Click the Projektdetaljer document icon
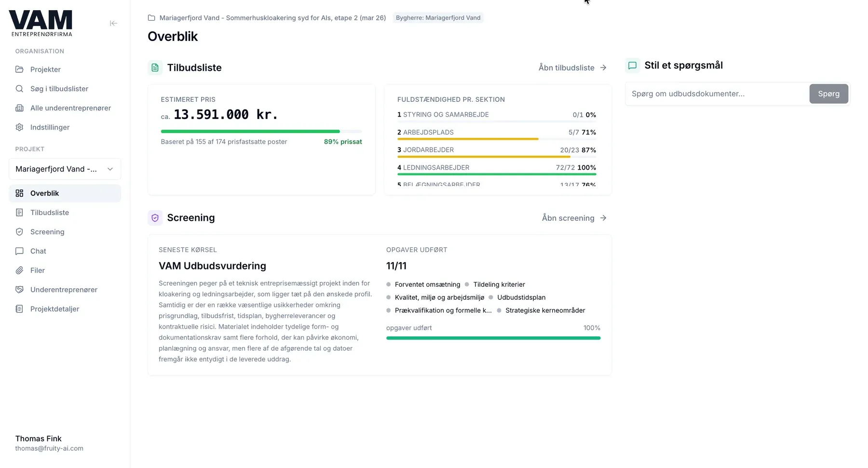The width and height of the screenshot is (868, 468). (x=19, y=309)
